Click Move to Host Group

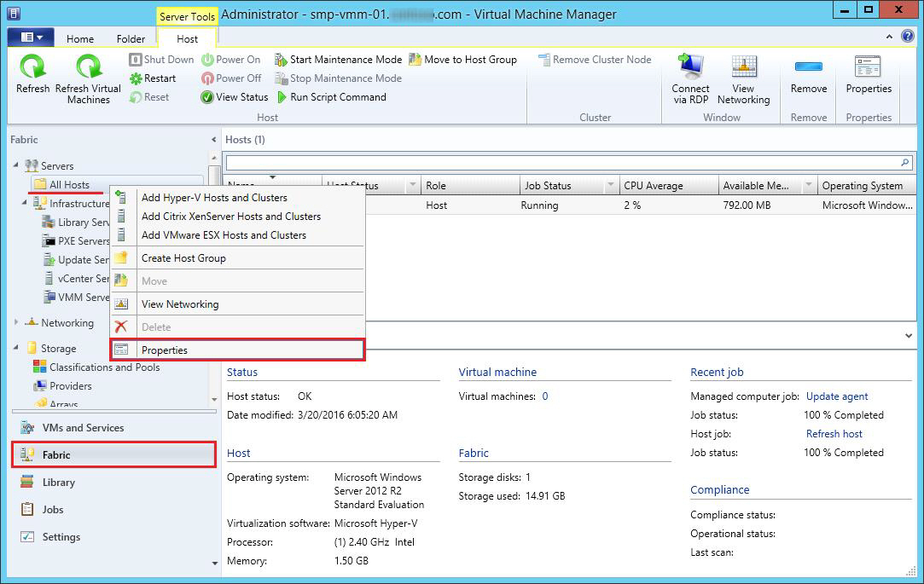463,60
